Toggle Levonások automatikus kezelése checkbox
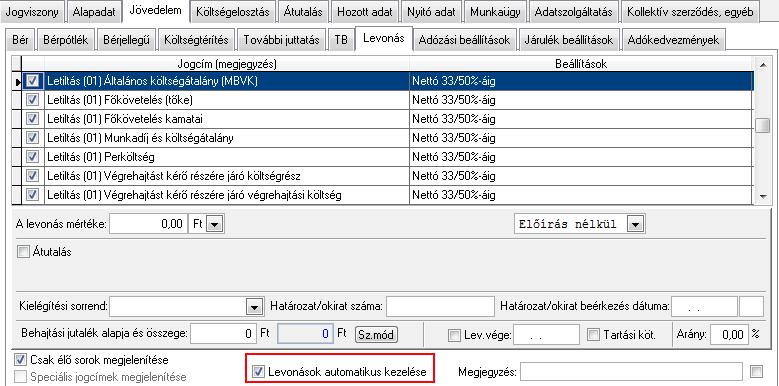 click(258, 371)
